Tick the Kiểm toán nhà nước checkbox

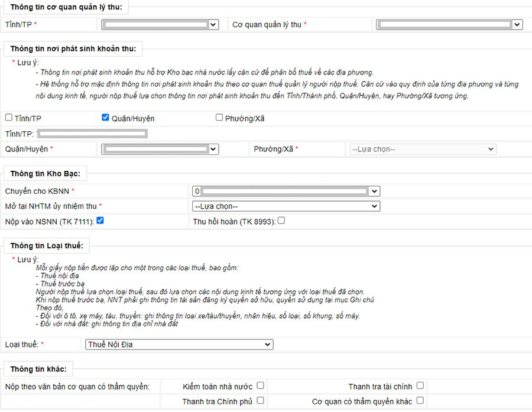click(x=260, y=386)
